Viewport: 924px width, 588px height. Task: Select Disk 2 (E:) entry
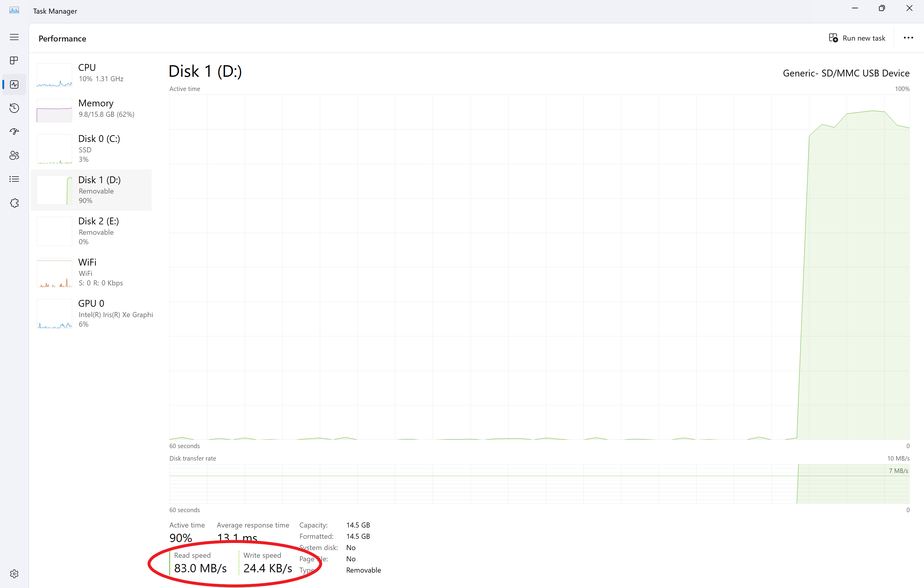click(x=91, y=231)
